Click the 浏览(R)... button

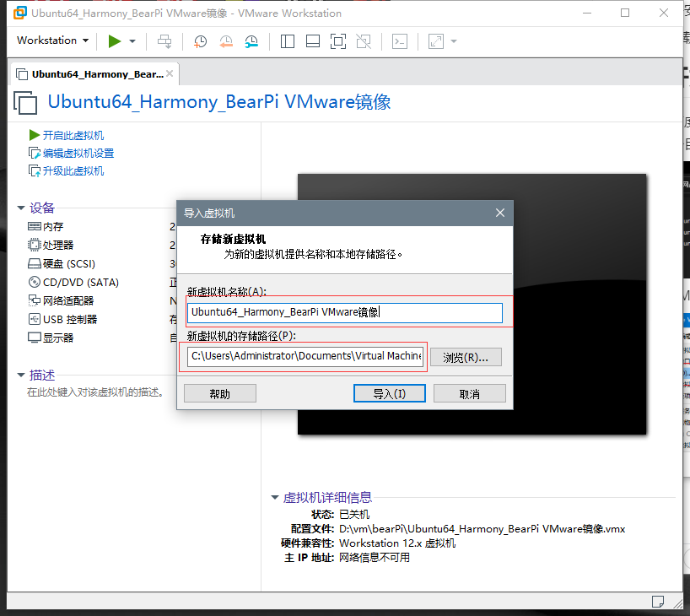tap(466, 357)
